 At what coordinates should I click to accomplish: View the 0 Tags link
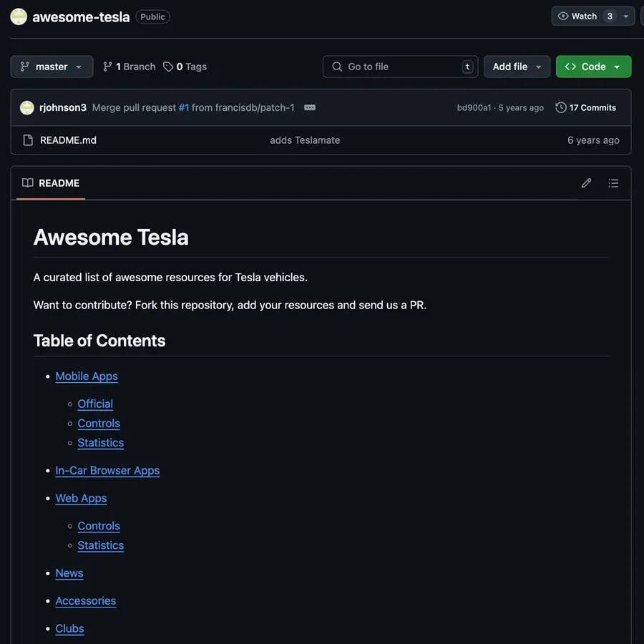pyautogui.click(x=185, y=67)
